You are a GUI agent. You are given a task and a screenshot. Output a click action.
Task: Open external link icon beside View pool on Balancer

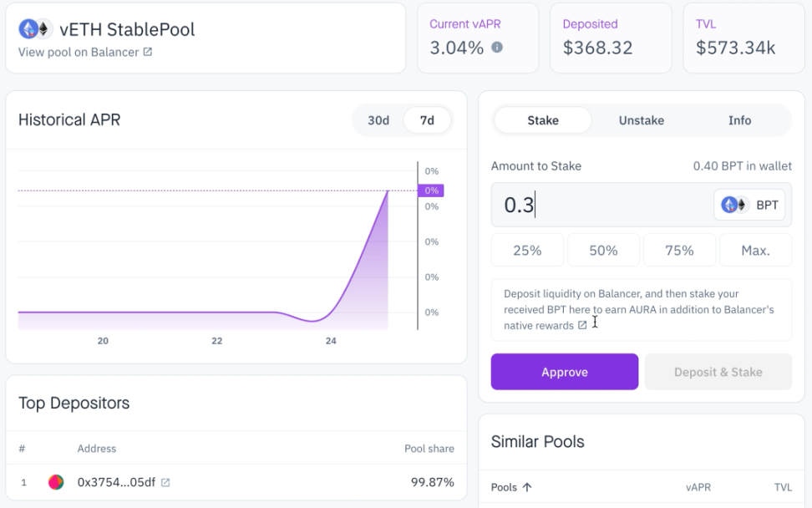tap(148, 52)
